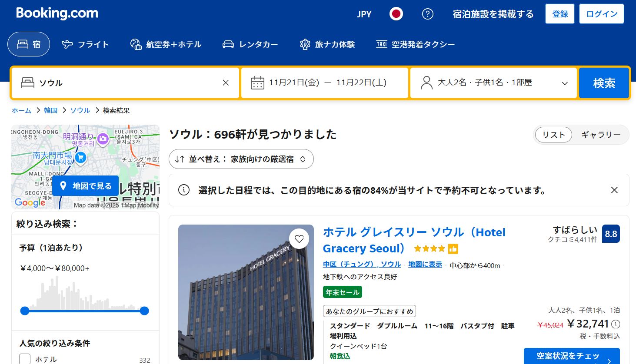Enable the ホテル filter checkbox
The width and height of the screenshot is (636, 364).
pyautogui.click(x=24, y=358)
